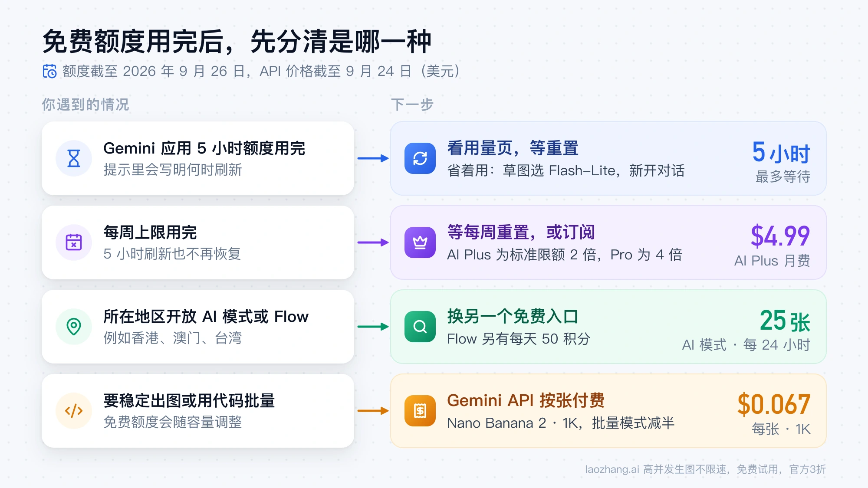Click the 5 小时 value
The height and width of the screenshot is (488, 868).
(x=781, y=153)
